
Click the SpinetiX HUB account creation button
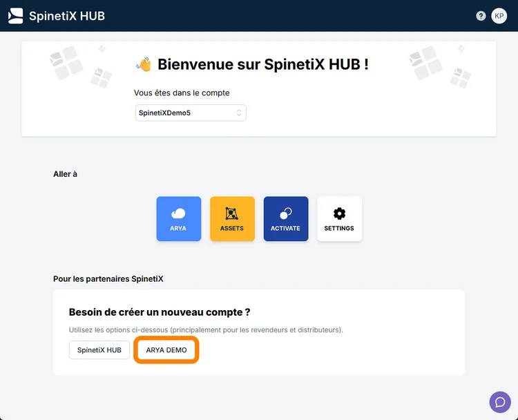click(99, 350)
